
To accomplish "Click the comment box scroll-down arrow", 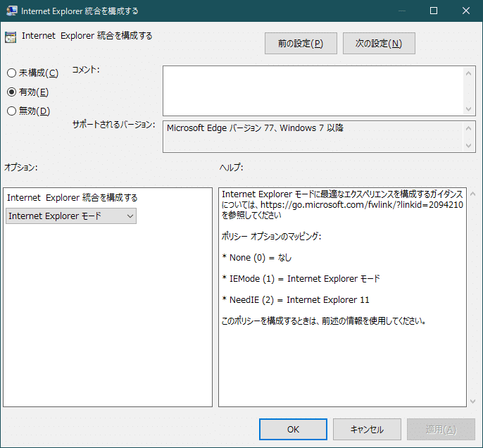I will tap(468, 109).
